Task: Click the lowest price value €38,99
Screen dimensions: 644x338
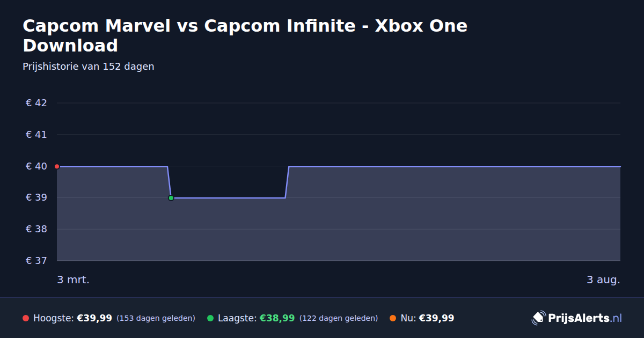Action: (277, 318)
